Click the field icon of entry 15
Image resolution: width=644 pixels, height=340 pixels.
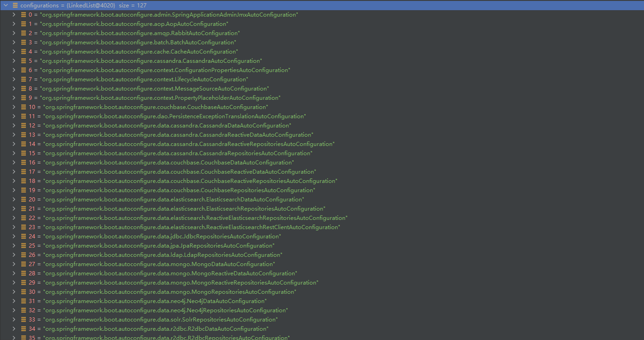point(24,153)
